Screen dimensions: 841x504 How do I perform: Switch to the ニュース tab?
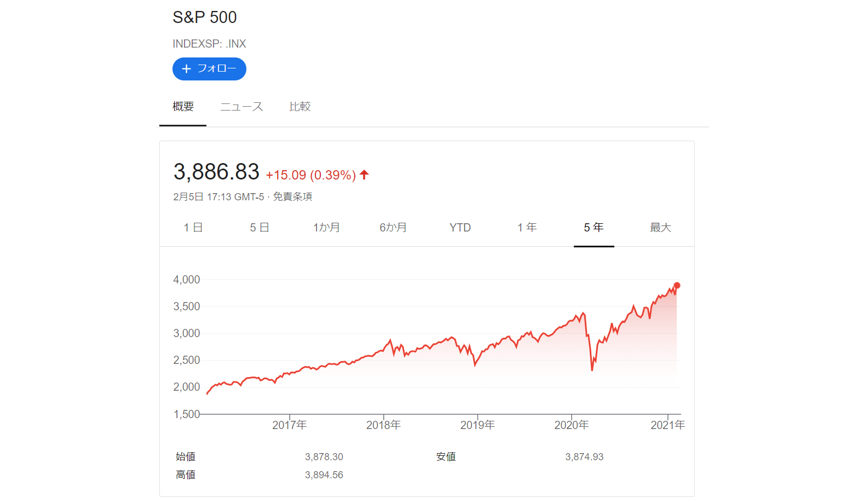point(241,107)
